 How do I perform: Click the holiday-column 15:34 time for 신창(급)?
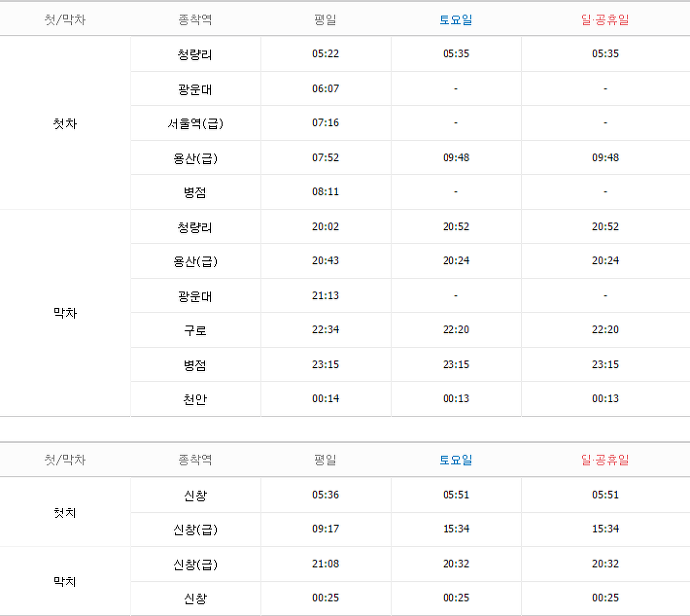(605, 529)
